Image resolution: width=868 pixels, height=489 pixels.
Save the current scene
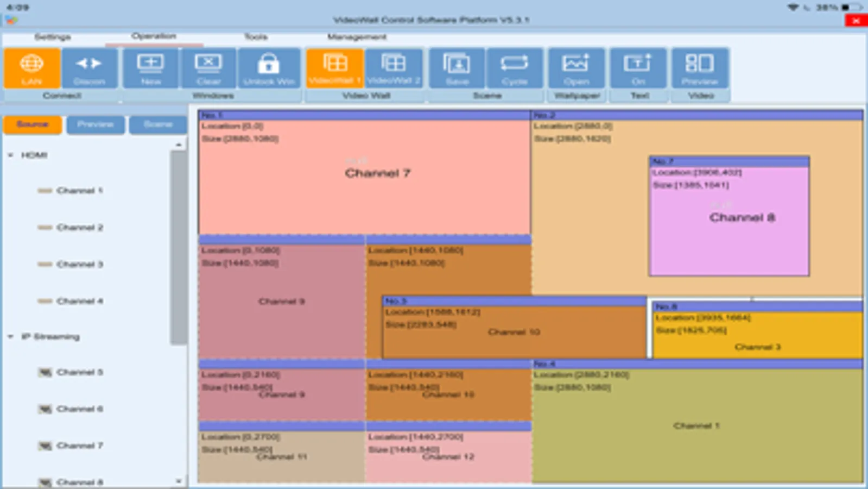(x=457, y=68)
